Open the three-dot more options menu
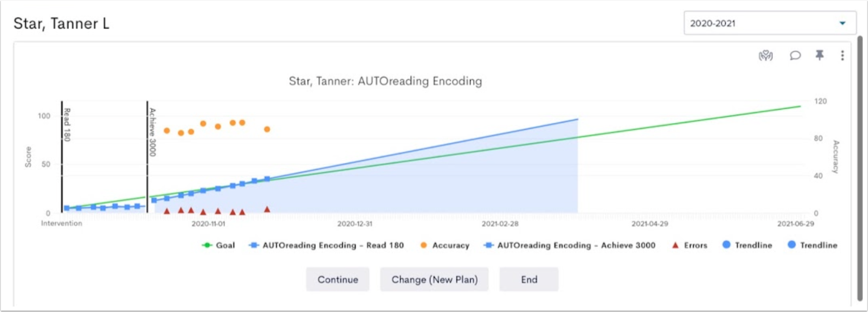This screenshot has width=868, height=312. tap(842, 55)
